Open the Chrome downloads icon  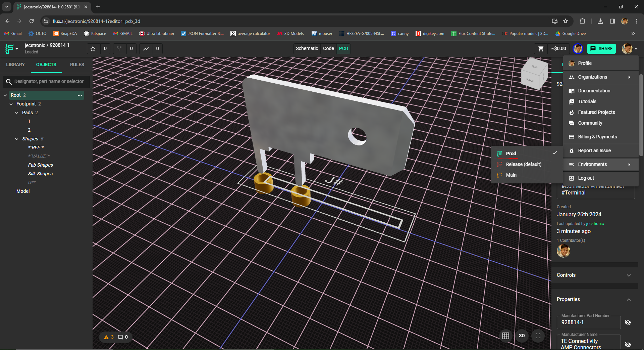click(x=600, y=21)
